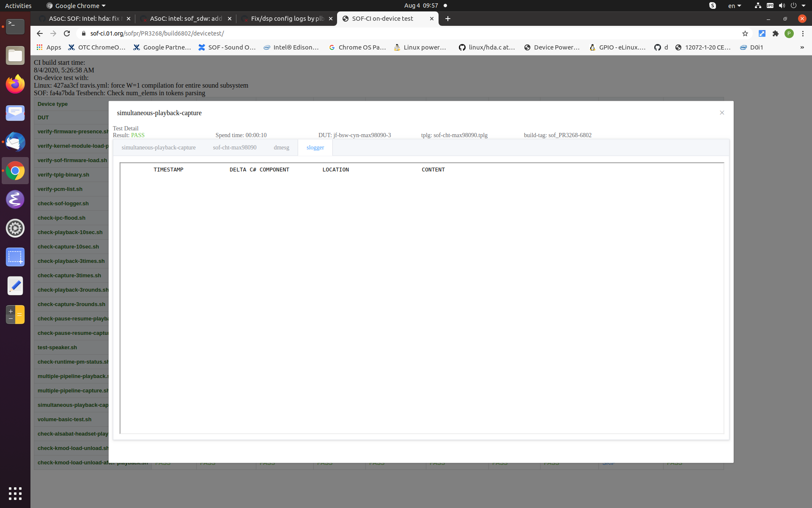Bookmark this page with star icon

745,33
